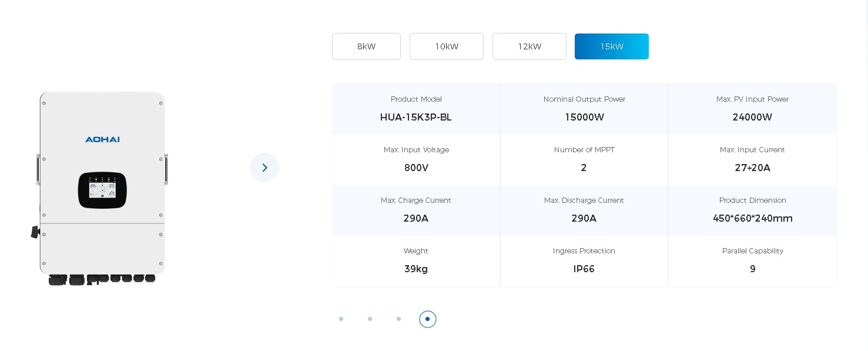Screen dimensions: 868x351
Task: Select the highlighted 15kW tab
Action: click(612, 46)
